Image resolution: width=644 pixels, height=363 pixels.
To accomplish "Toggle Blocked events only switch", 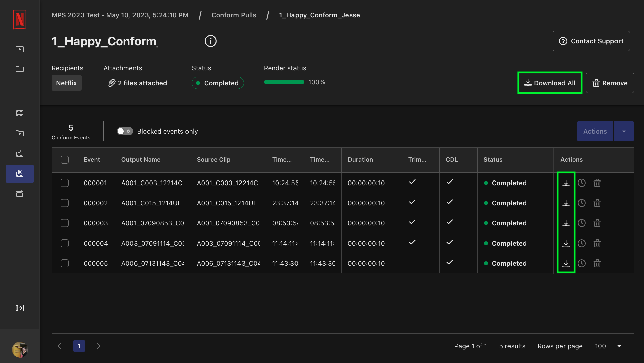I will 125,131.
